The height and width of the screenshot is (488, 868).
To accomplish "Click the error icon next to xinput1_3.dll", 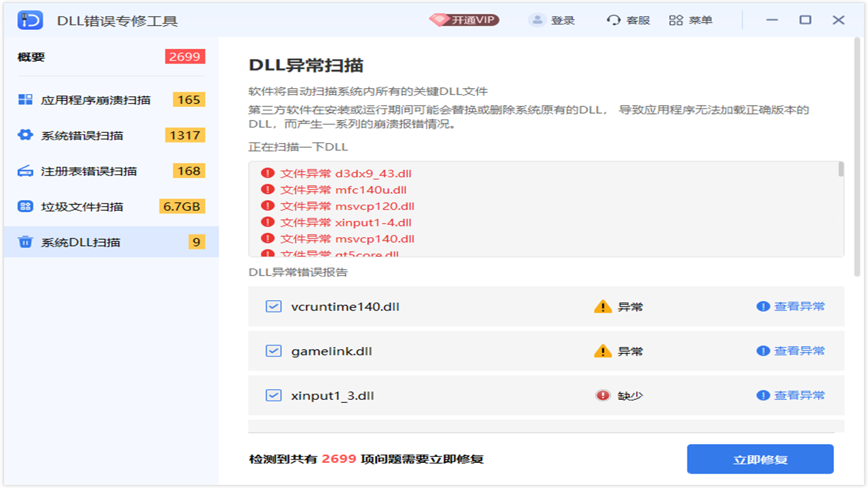I will pos(603,395).
